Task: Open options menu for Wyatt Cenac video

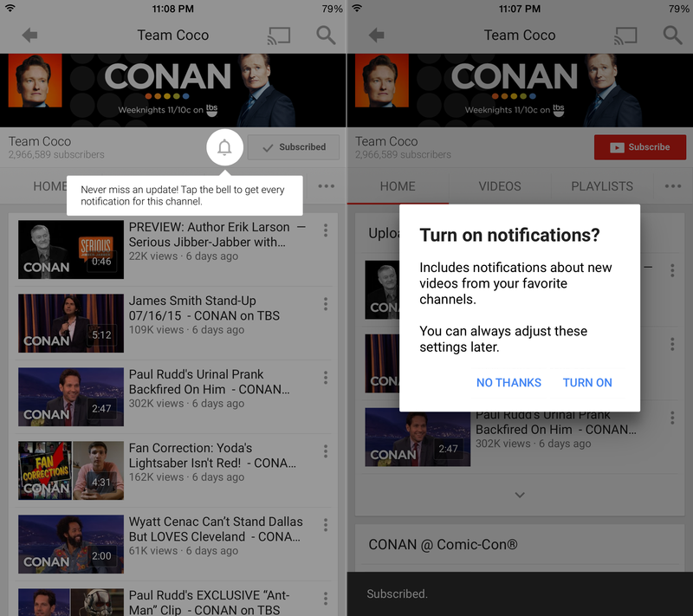Action: coord(326,525)
